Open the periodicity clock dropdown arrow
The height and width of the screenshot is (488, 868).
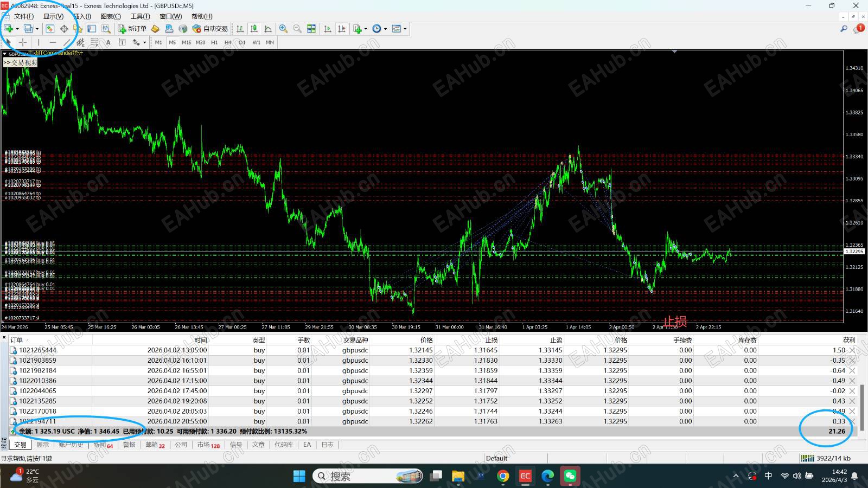[x=386, y=29]
